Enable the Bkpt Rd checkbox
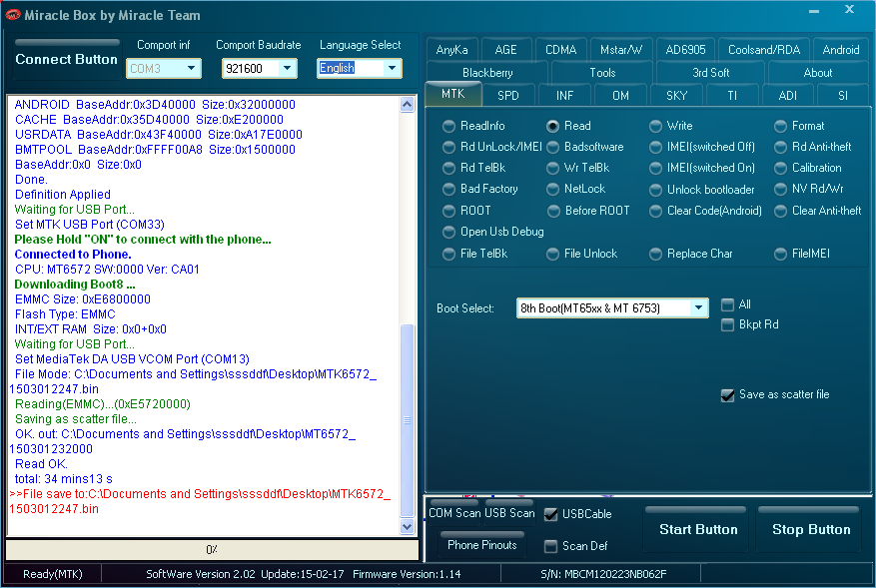The height and width of the screenshot is (588, 876). point(727,325)
